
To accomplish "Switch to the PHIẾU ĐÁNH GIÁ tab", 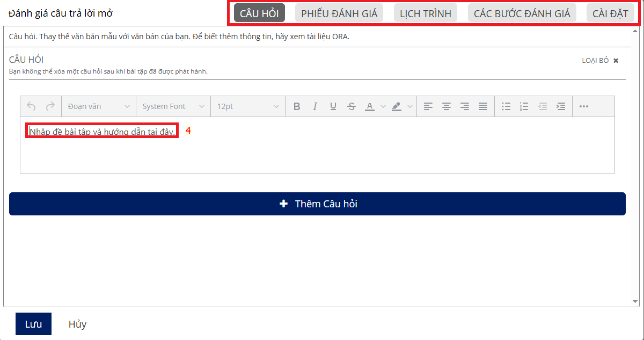I will [x=339, y=13].
